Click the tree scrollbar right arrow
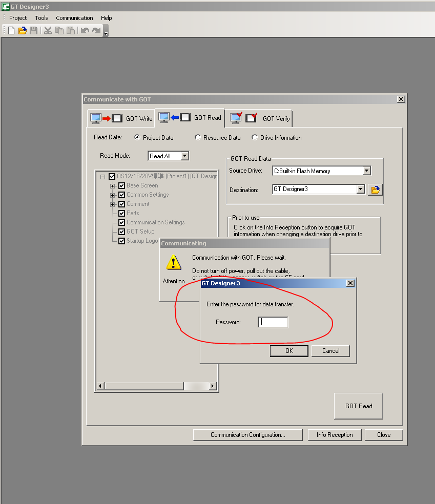The height and width of the screenshot is (504, 435). [x=213, y=386]
